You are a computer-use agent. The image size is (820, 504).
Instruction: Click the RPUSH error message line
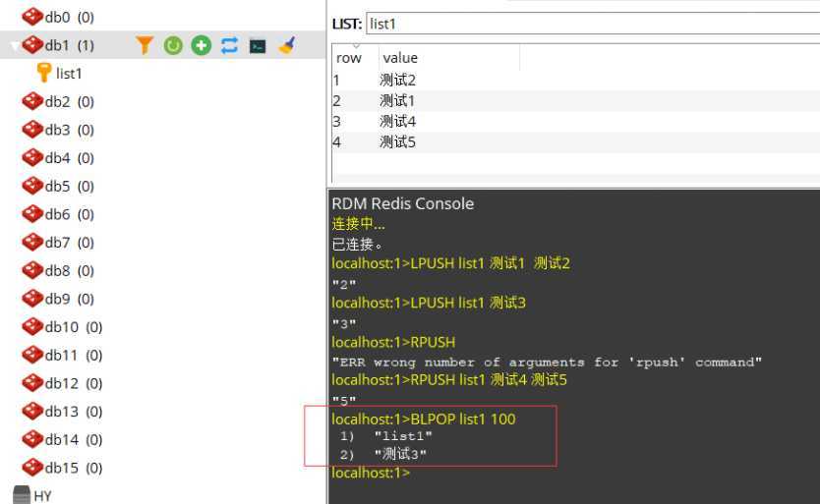(547, 362)
